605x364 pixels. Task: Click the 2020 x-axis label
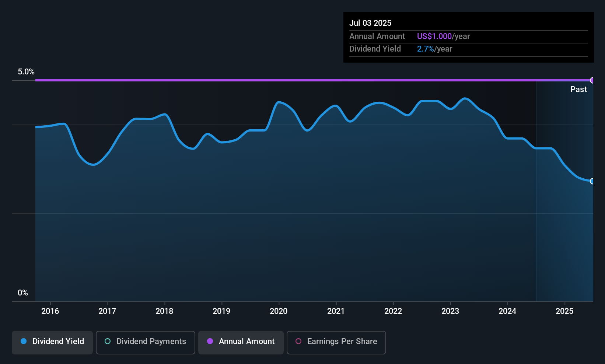[x=279, y=311]
